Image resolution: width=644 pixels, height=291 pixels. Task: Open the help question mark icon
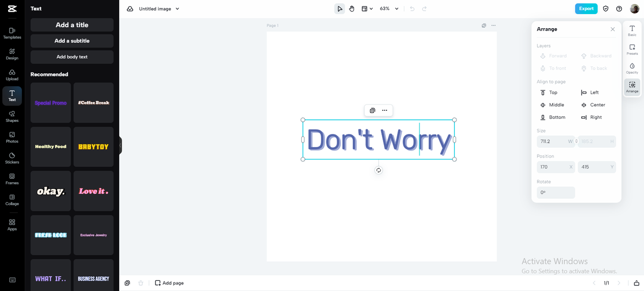619,9
